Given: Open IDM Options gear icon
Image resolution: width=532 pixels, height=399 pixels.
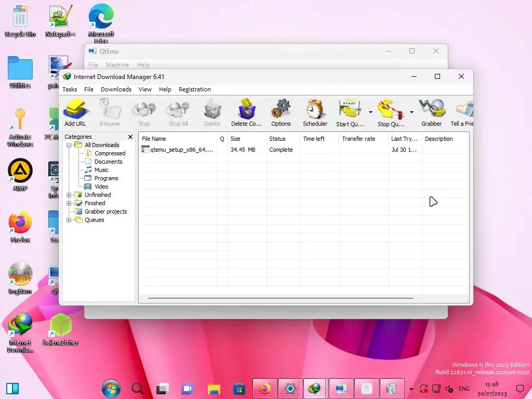Looking at the screenshot, I should coord(281,113).
